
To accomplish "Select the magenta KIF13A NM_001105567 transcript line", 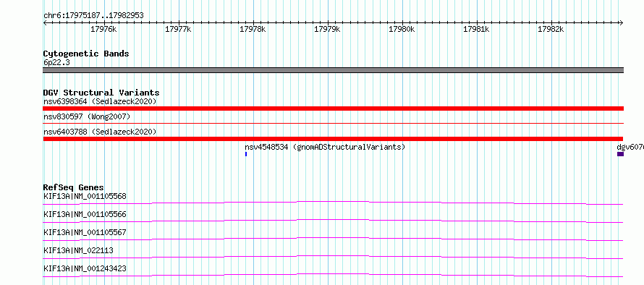I will [x=333, y=239].
